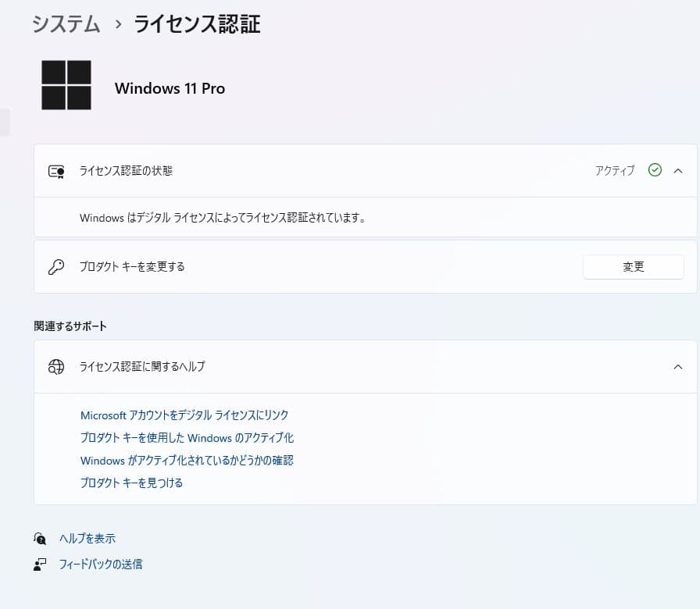Click the Windows 11 logo icon
The image size is (700, 609).
point(66,84)
